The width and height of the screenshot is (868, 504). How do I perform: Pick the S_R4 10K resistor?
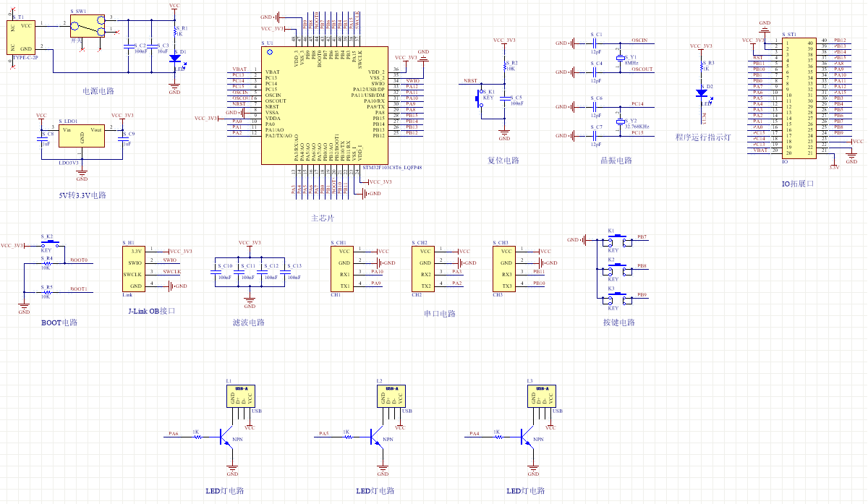tap(47, 262)
